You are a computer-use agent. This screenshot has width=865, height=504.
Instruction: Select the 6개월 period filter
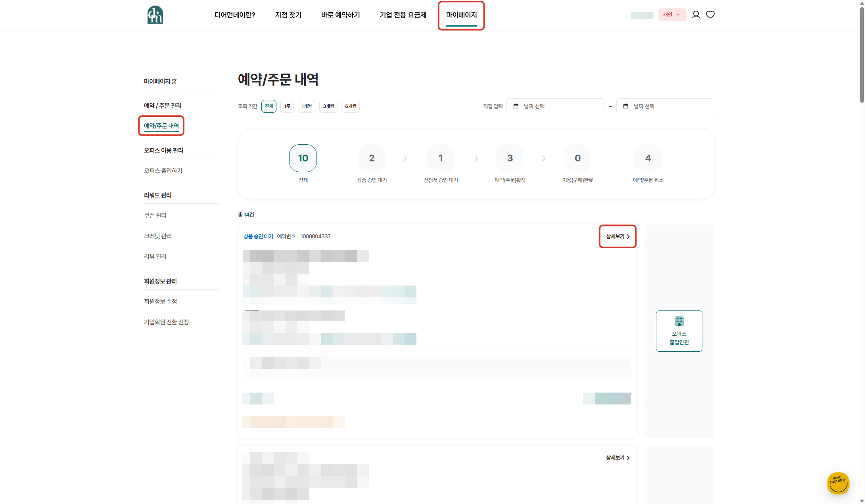[350, 106]
